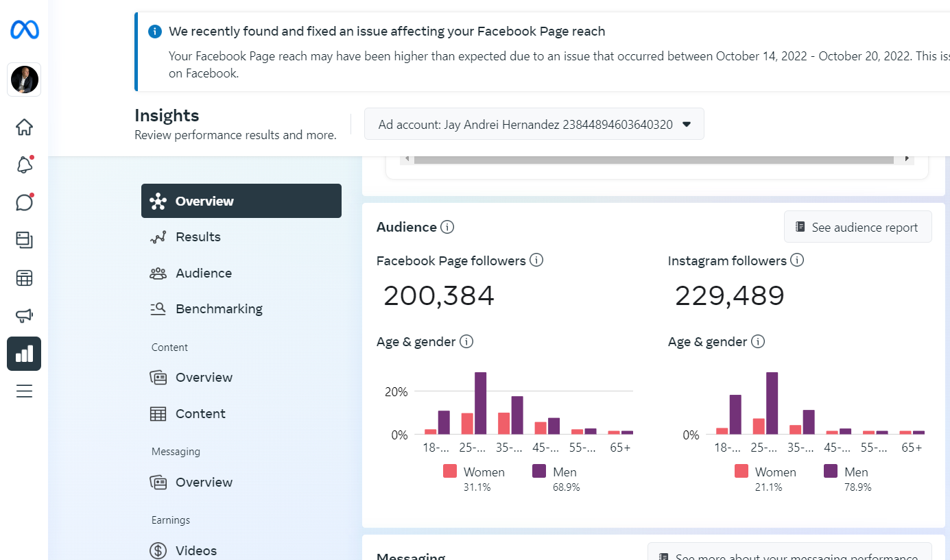Open notifications bell icon
The image size is (950, 560).
point(24,165)
